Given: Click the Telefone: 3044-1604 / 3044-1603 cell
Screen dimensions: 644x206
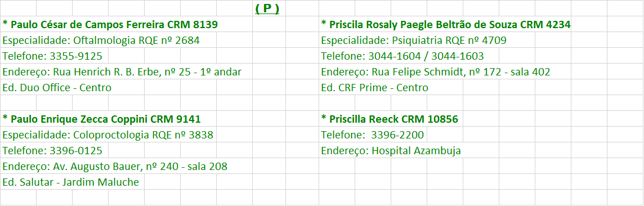Looking at the screenshot, I should (402, 56).
